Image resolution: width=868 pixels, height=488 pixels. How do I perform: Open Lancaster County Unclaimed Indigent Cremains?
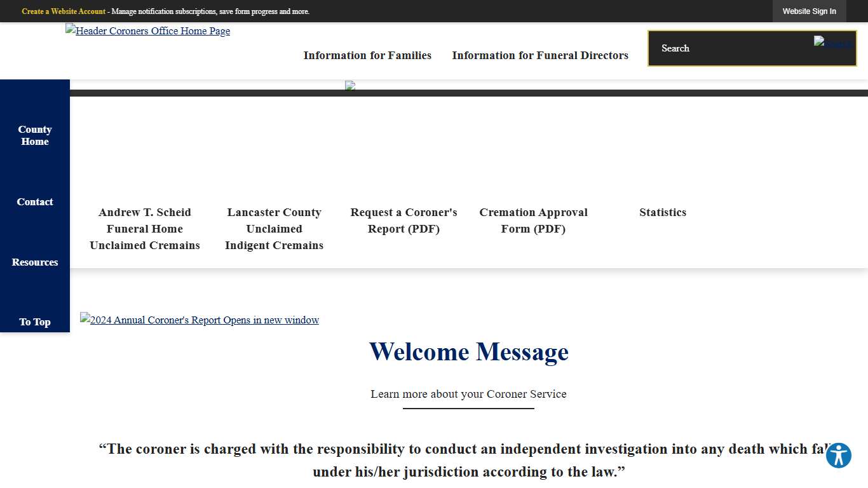[274, 229]
